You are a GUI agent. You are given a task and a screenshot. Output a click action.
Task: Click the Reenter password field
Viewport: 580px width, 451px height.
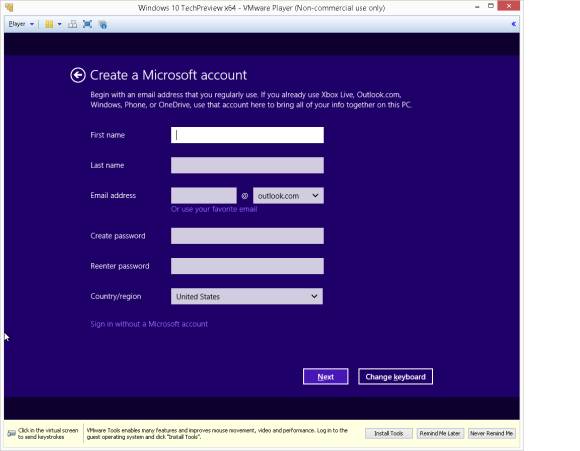coord(247,266)
